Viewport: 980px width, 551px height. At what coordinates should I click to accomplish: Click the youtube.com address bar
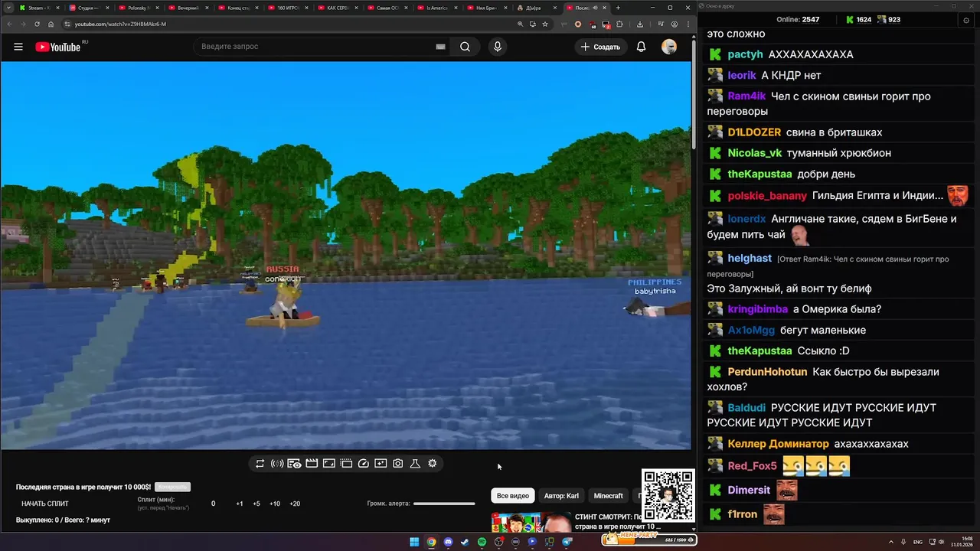(x=291, y=24)
